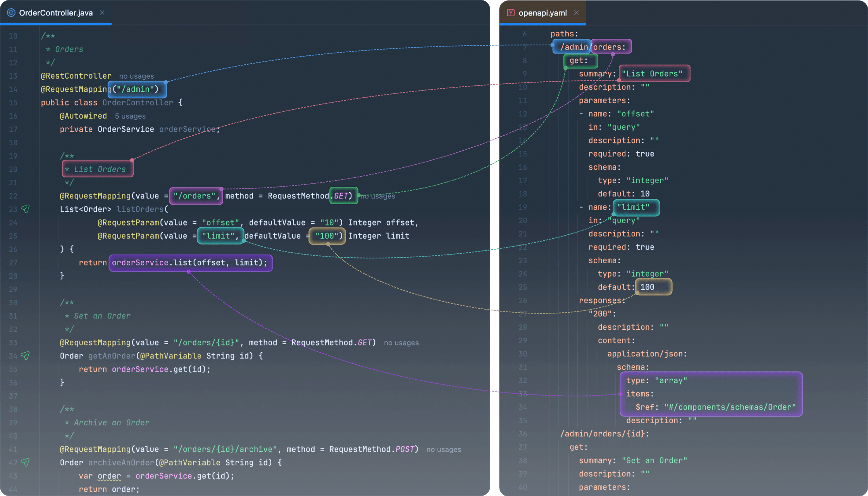Click the Java class icon on OrderController.java tab
This screenshot has height=496, width=868.
11,13
